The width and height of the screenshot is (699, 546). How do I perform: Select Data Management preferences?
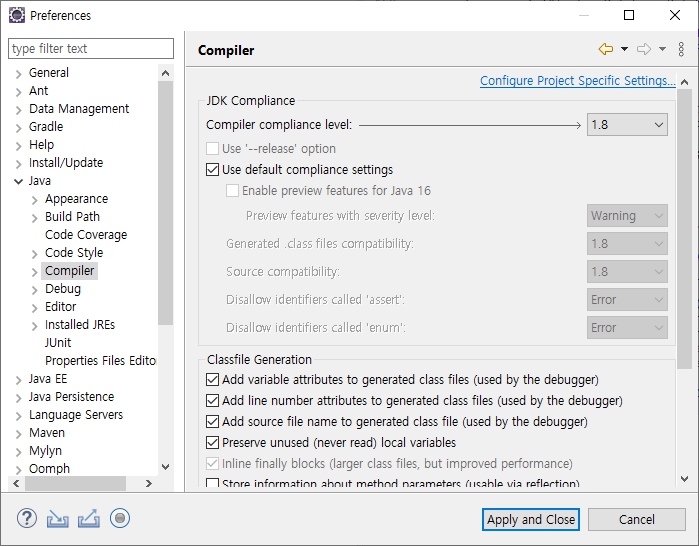click(79, 109)
